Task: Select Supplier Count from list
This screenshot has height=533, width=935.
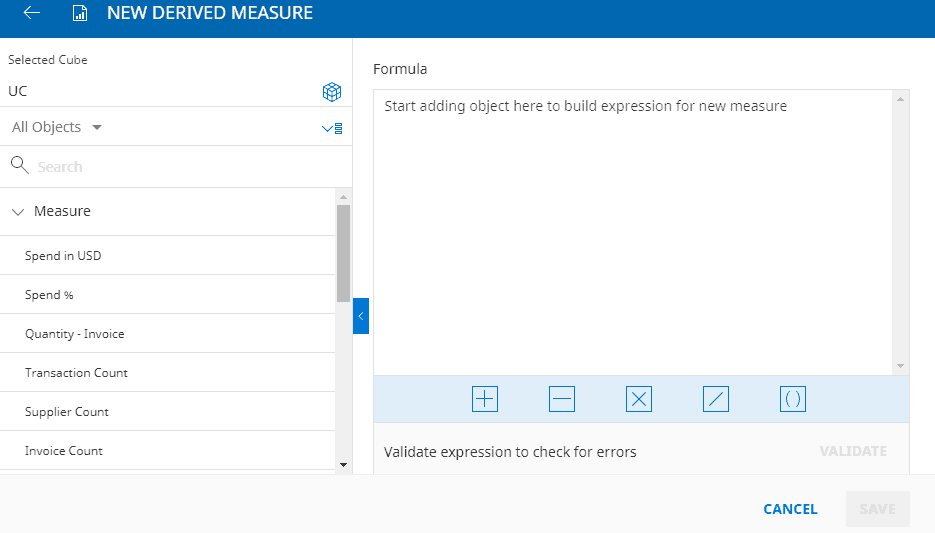Action: pyautogui.click(x=67, y=412)
